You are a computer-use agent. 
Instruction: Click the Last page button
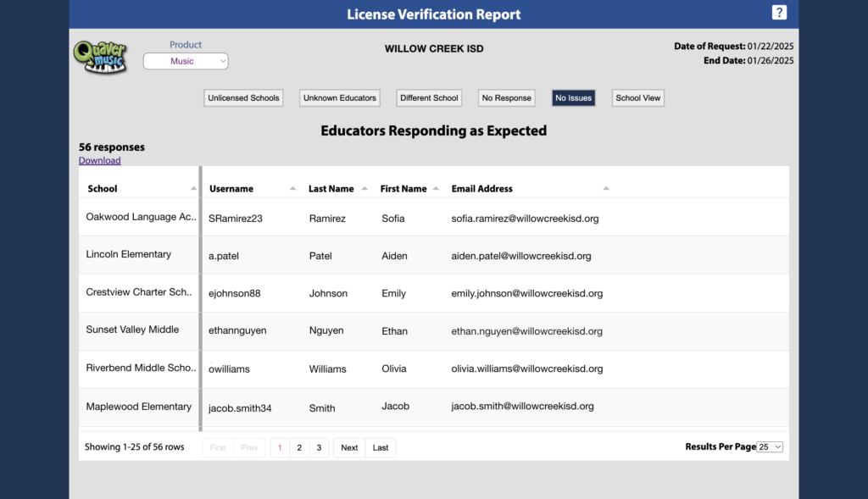381,447
